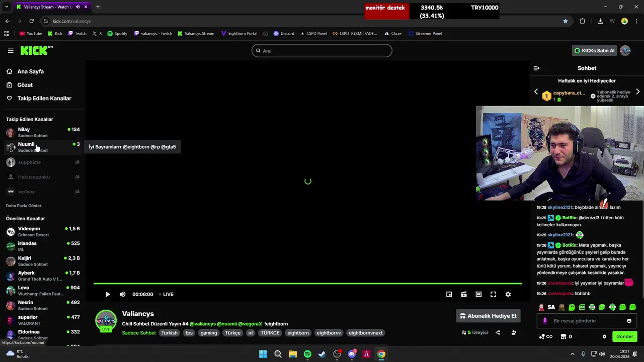
Task: Open the emoji picker in chat input
Action: pos(629,321)
